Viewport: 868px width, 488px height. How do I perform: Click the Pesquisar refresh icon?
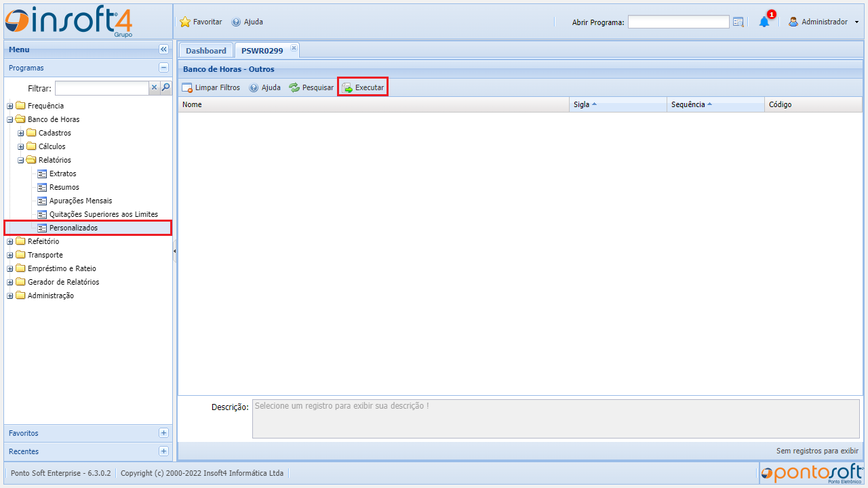coord(294,87)
